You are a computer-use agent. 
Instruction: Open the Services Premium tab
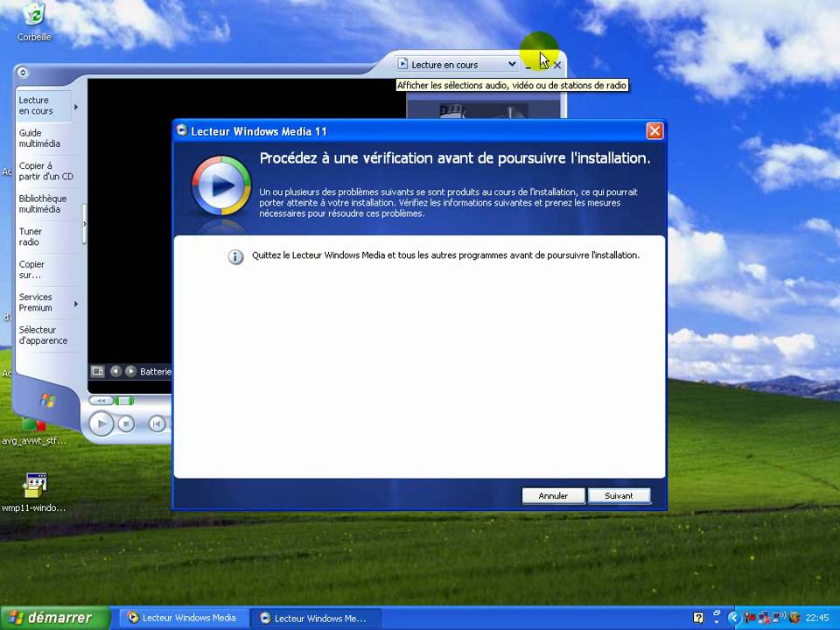click(x=35, y=302)
